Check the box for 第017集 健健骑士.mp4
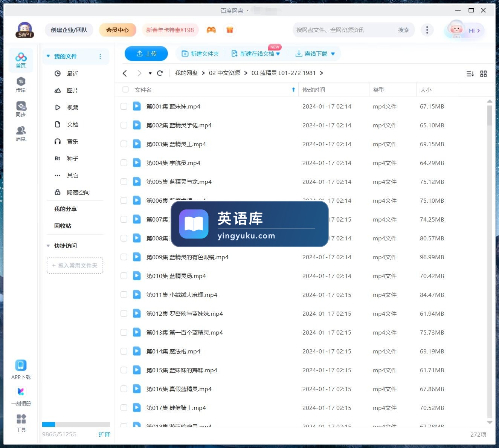Image resolution: width=499 pixels, height=448 pixels. pyautogui.click(x=124, y=408)
